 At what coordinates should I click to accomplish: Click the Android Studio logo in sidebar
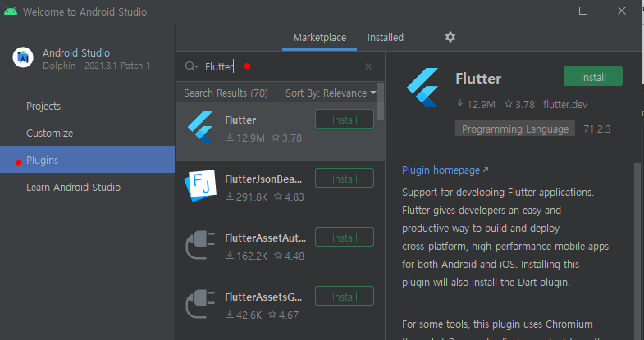click(x=23, y=57)
